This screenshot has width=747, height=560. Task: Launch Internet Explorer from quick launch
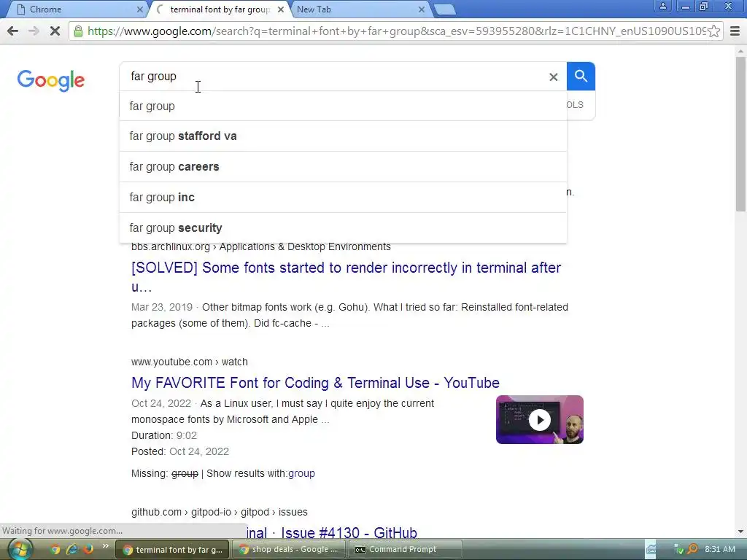click(x=72, y=550)
